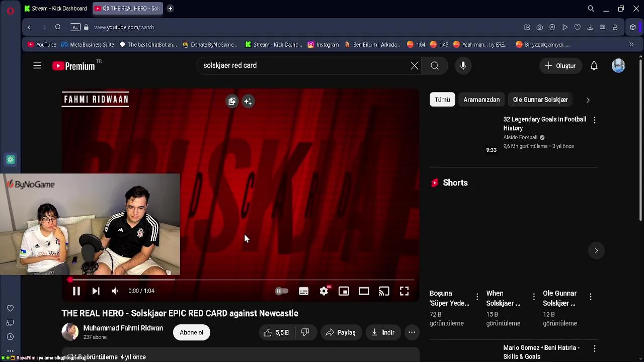
Task: Open Meta Business Suite bookmark
Action: 87,45
